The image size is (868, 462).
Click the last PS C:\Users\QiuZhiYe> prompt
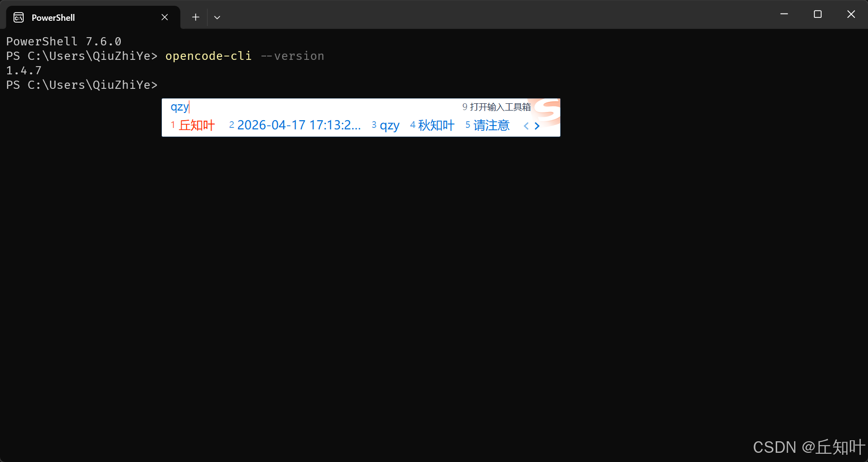coord(82,85)
